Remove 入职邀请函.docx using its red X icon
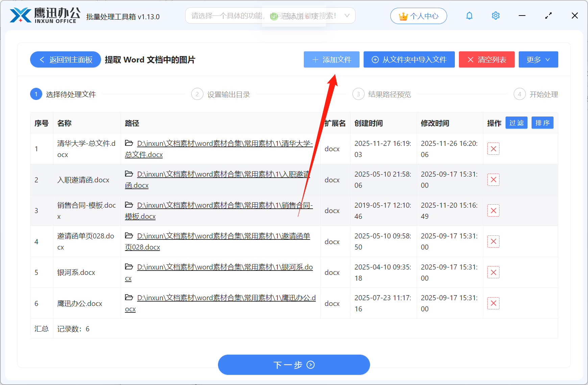The image size is (588, 385). [493, 180]
